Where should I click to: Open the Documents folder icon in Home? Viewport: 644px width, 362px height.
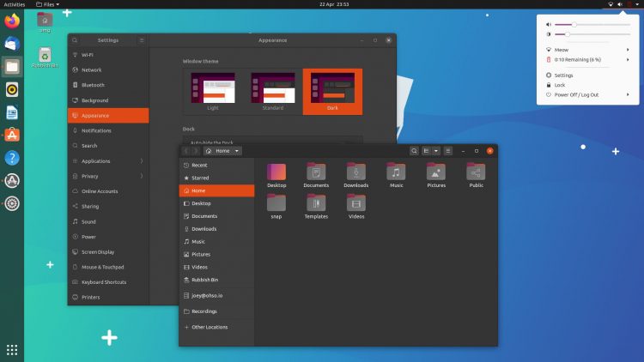316,176
